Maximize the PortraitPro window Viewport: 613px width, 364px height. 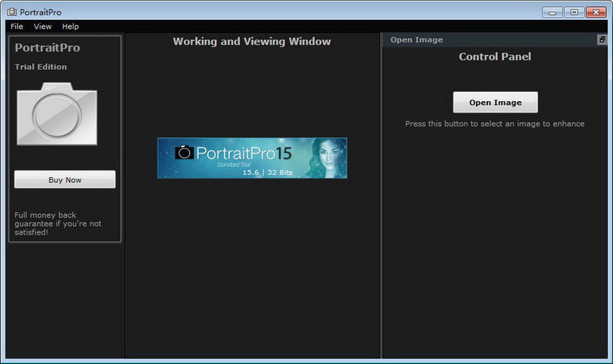click(574, 12)
